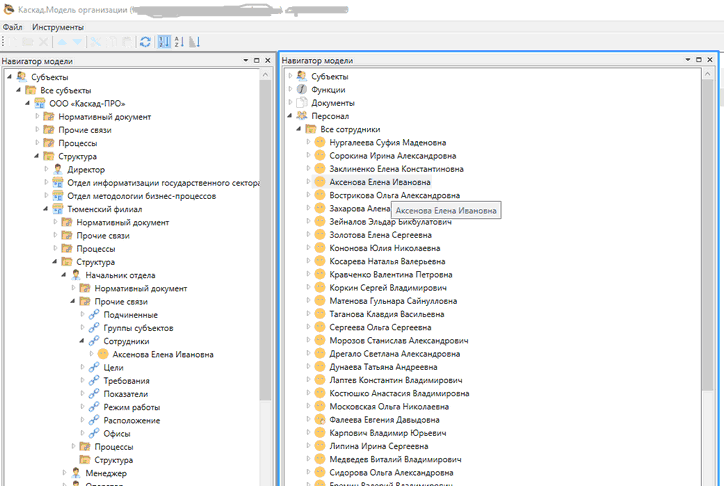
Task: Maximize the right Навигатор модели panel
Action: 699,60
